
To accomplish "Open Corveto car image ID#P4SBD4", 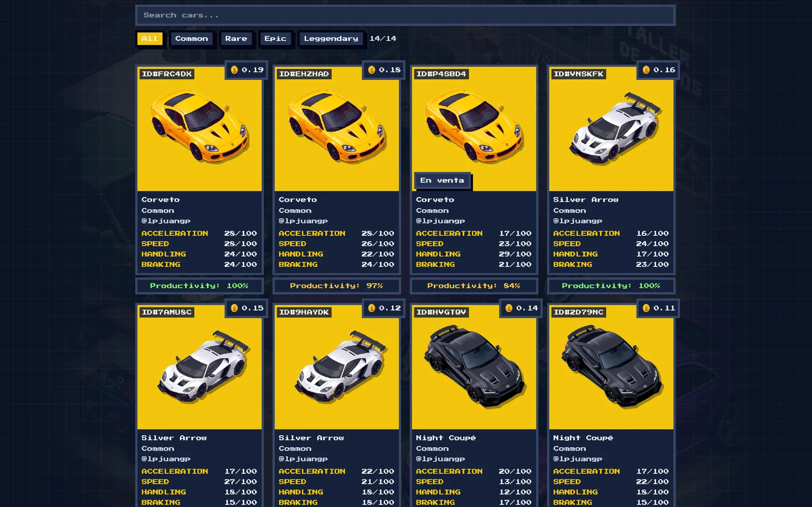I will coord(474,129).
